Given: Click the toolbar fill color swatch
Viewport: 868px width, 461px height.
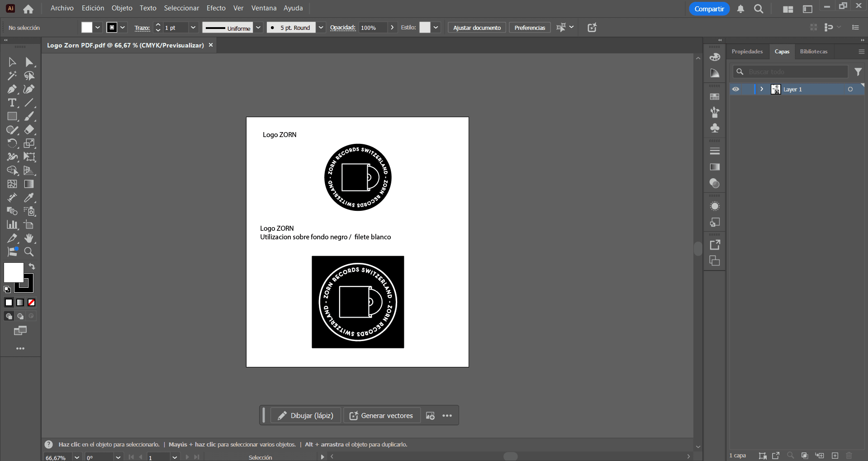Looking at the screenshot, I should coord(13,272).
